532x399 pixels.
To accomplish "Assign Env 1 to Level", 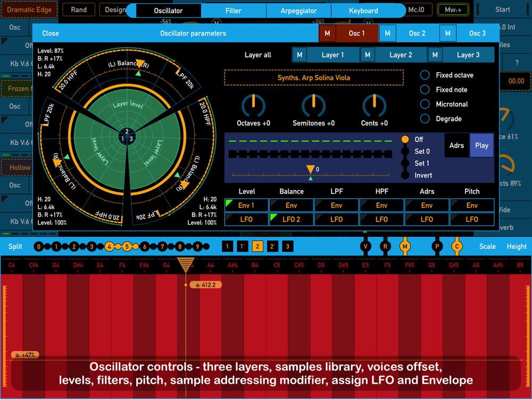I will point(246,205).
